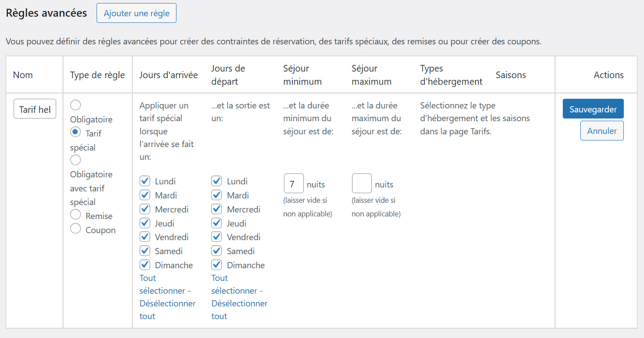This screenshot has width=644, height=338.
Task: Click the Nom text field
Action: click(35, 109)
